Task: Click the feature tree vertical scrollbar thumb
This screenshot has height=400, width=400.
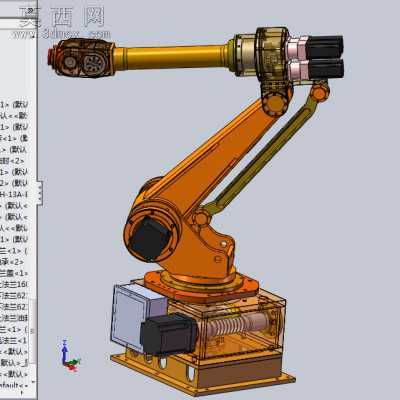Action: pos(32,331)
